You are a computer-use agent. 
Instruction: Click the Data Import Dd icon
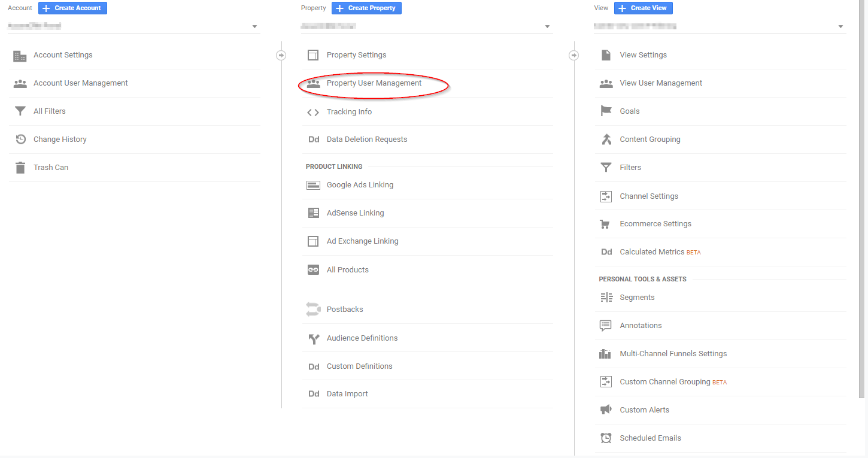pos(314,394)
